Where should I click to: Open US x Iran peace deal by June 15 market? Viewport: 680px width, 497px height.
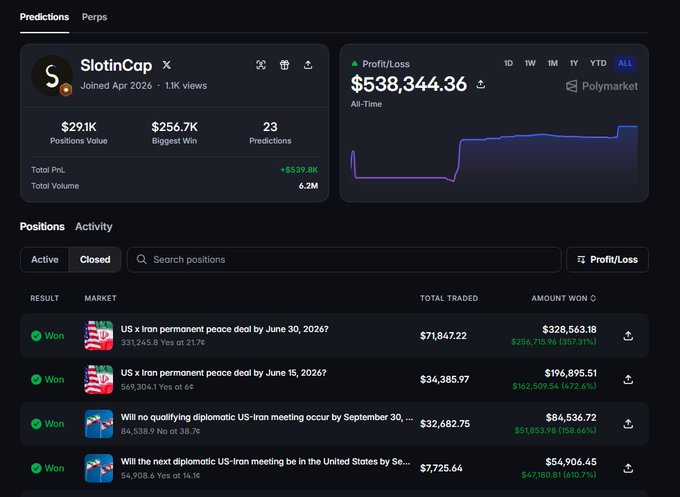point(223,373)
